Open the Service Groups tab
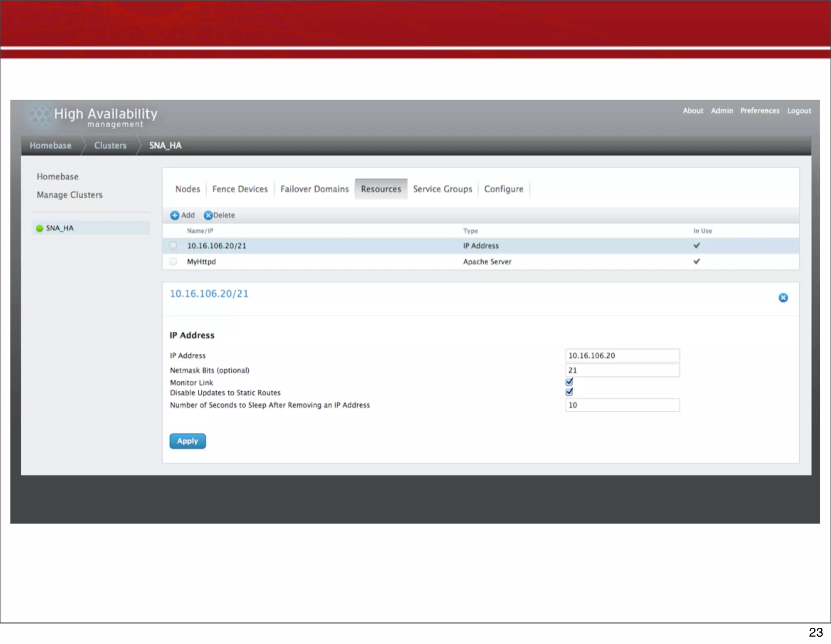 tap(442, 189)
